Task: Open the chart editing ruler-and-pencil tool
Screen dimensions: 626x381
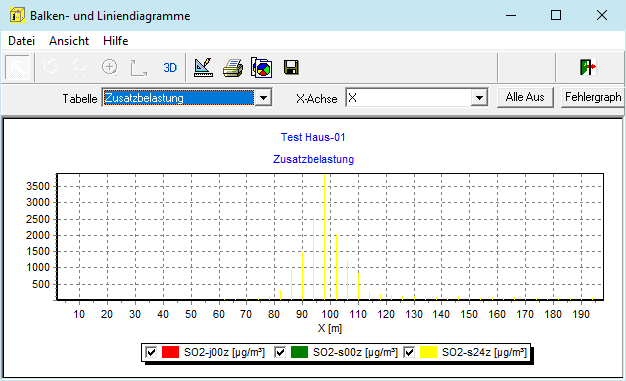Action: pos(203,67)
